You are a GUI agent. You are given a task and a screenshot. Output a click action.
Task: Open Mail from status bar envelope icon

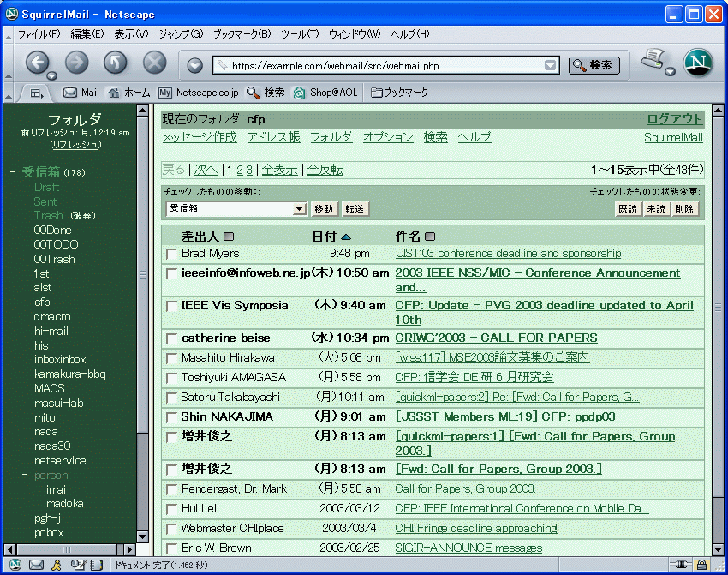click(36, 565)
